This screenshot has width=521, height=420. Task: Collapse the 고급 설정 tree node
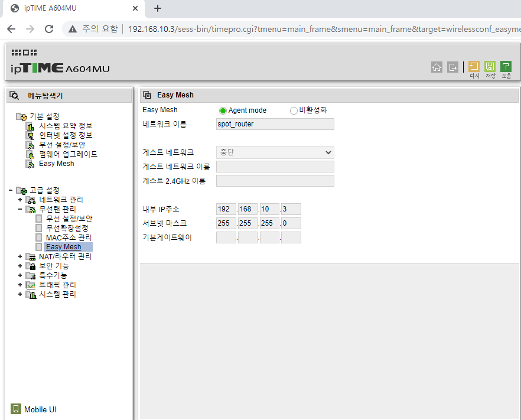(11, 190)
